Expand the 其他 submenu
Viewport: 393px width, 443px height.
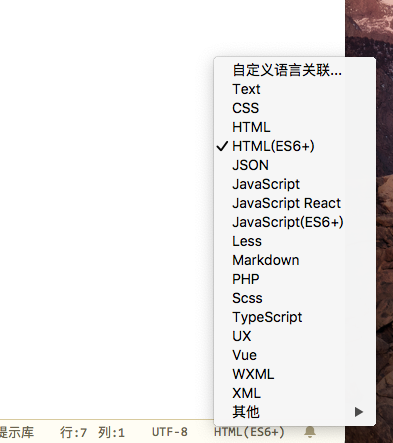tap(295, 412)
